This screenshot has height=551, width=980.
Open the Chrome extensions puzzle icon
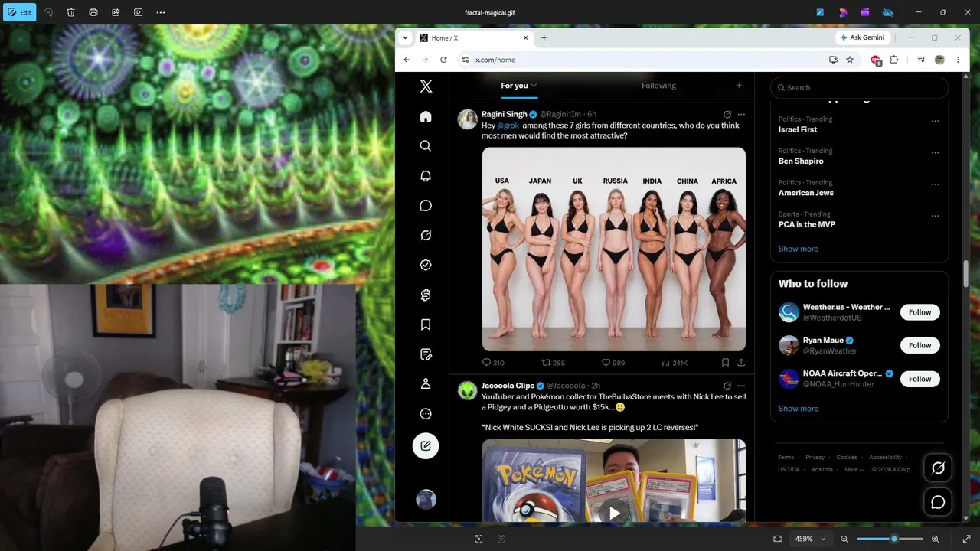(893, 60)
